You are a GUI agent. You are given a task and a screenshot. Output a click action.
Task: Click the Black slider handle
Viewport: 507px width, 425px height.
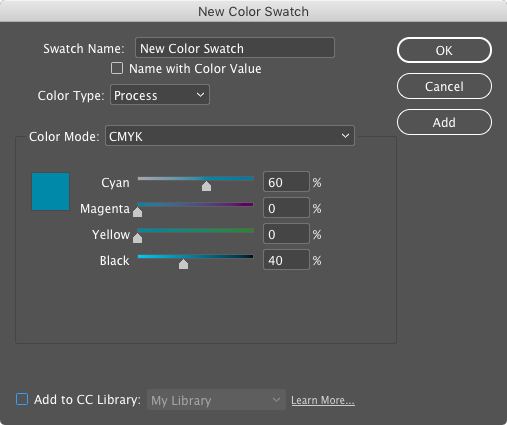coord(183,264)
